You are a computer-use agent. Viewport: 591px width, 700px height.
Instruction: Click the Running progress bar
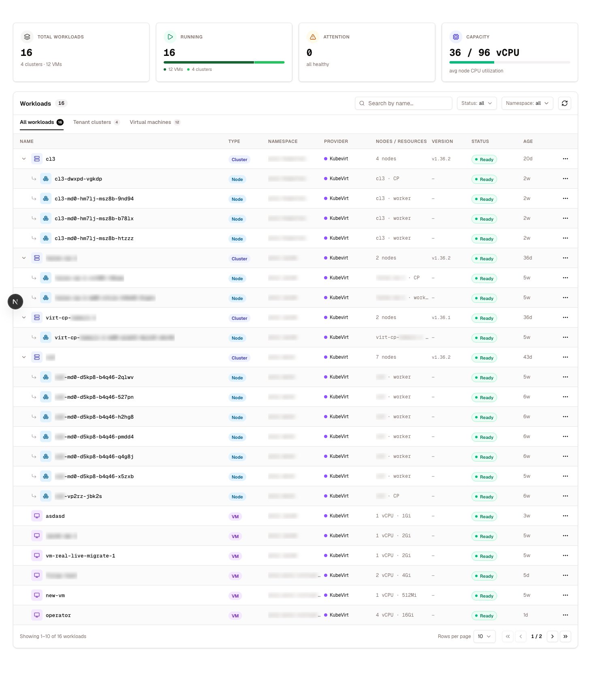coord(224,62)
